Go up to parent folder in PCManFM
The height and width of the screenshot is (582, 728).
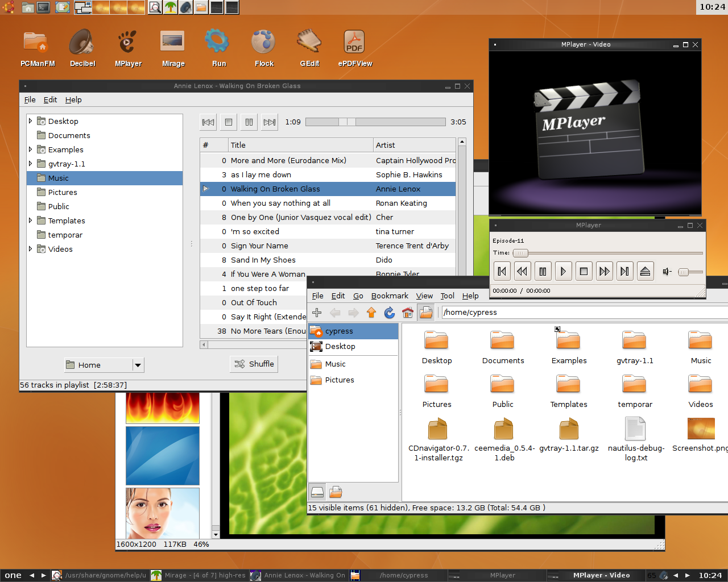point(371,312)
